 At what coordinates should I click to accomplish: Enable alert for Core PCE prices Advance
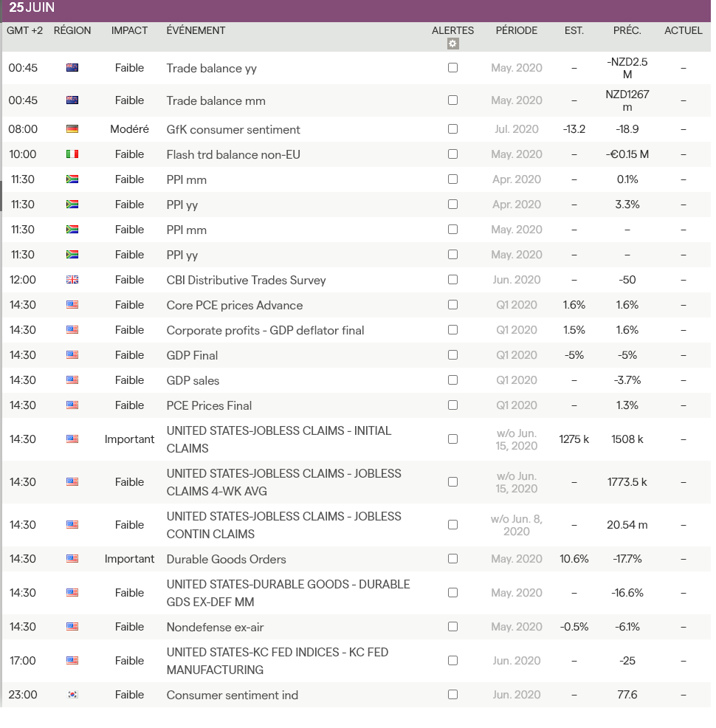453,305
